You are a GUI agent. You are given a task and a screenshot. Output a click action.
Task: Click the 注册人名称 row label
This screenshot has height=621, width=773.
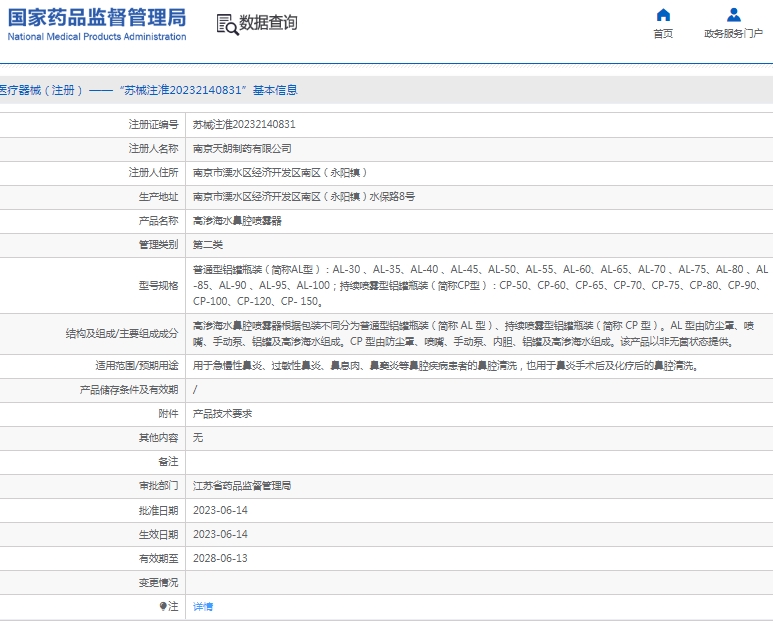(x=153, y=148)
